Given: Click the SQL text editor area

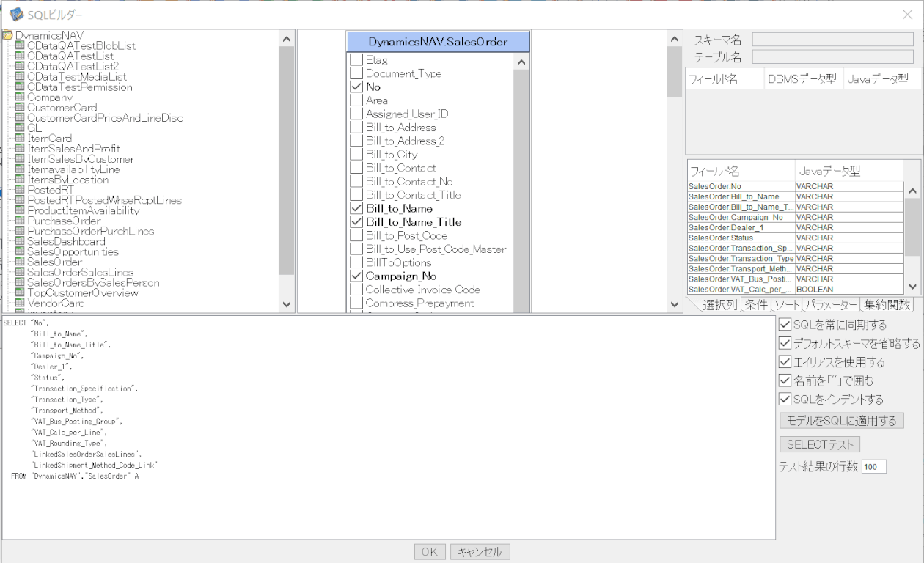Looking at the screenshot, I should point(389,427).
